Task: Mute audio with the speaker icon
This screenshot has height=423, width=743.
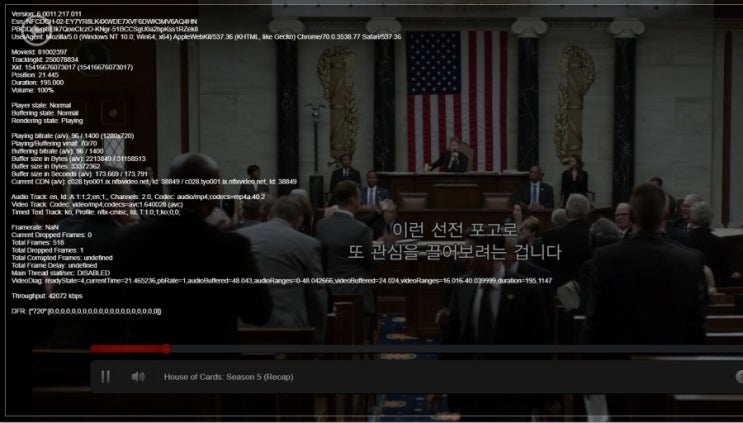Action: point(138,377)
